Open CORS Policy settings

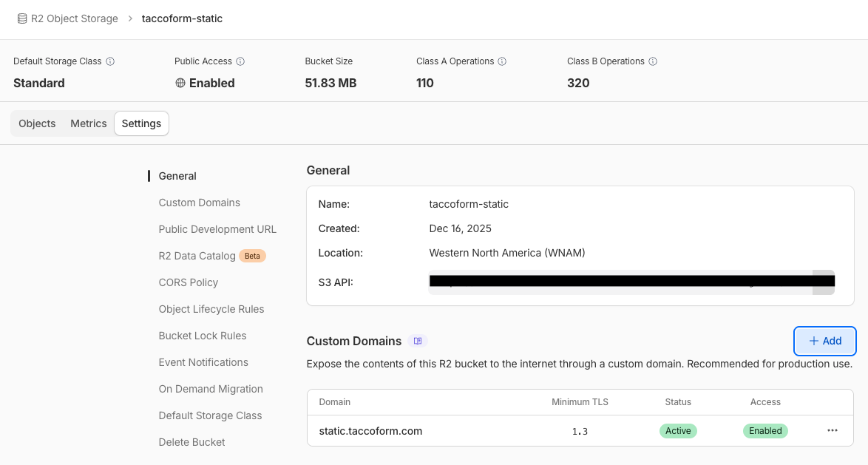tap(189, 282)
